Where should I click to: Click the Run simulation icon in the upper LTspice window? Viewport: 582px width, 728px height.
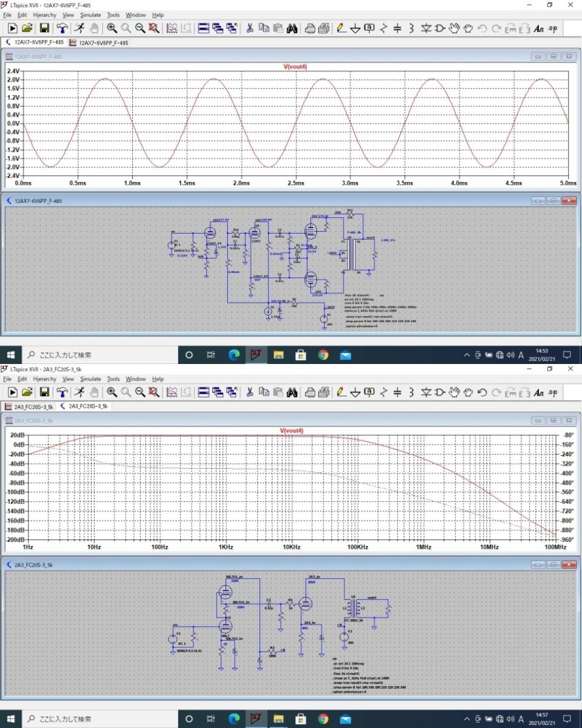click(12, 28)
